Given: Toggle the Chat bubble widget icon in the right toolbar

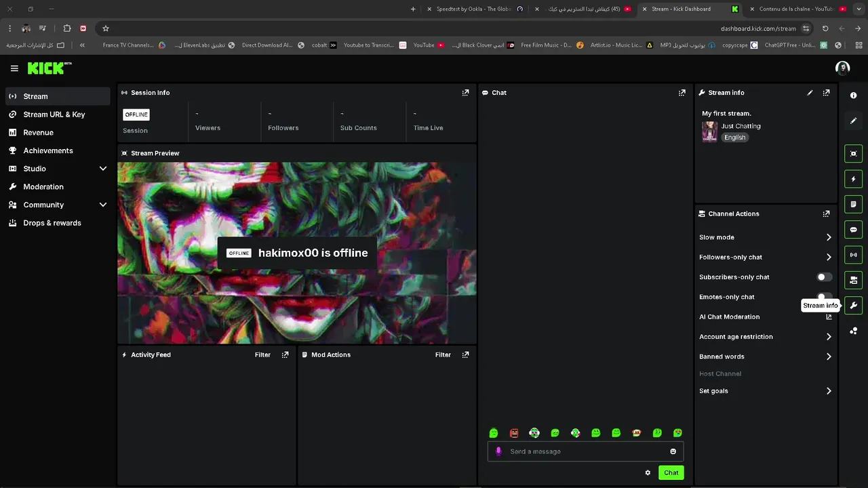Looking at the screenshot, I should pos(853,230).
